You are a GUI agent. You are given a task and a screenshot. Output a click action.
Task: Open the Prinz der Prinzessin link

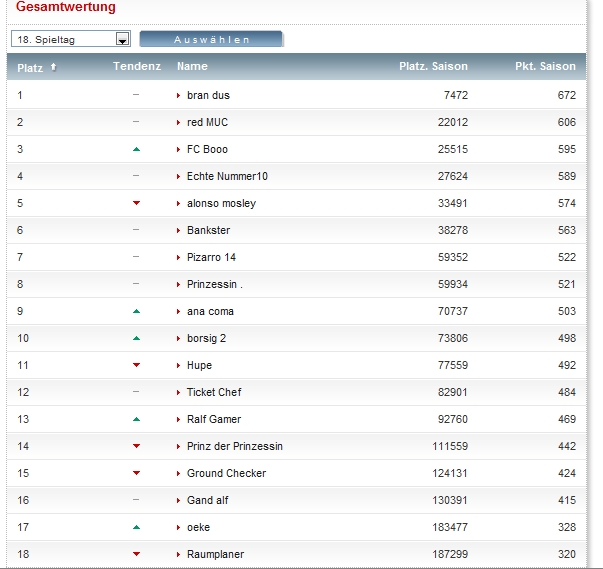point(234,446)
